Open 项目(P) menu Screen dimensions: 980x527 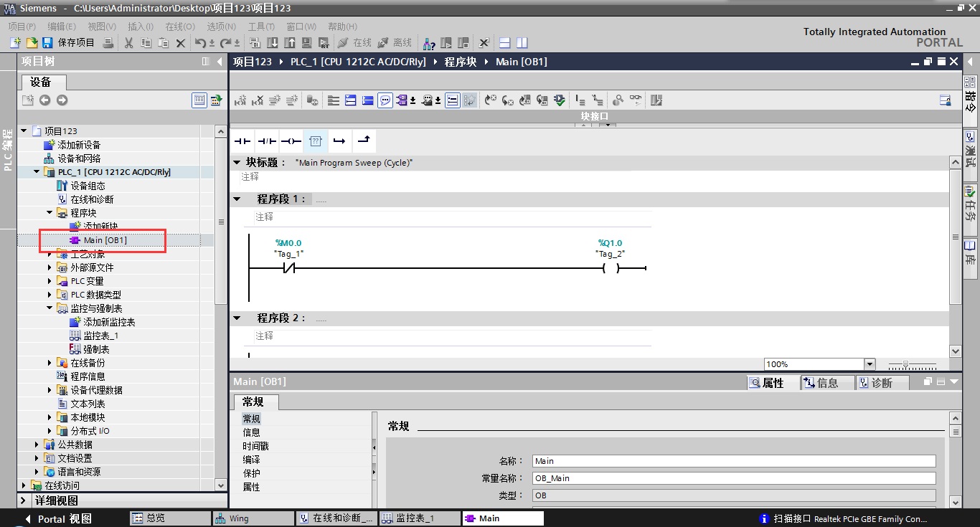22,27
